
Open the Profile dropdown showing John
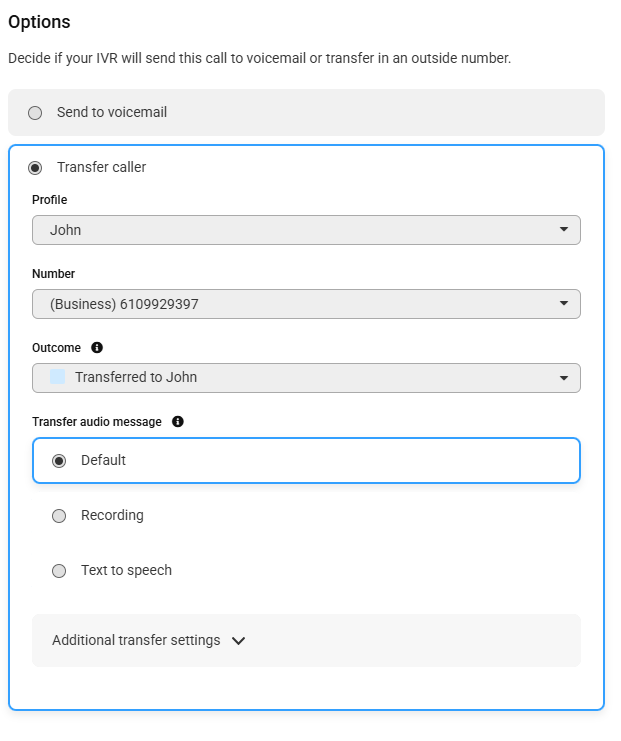coord(306,230)
